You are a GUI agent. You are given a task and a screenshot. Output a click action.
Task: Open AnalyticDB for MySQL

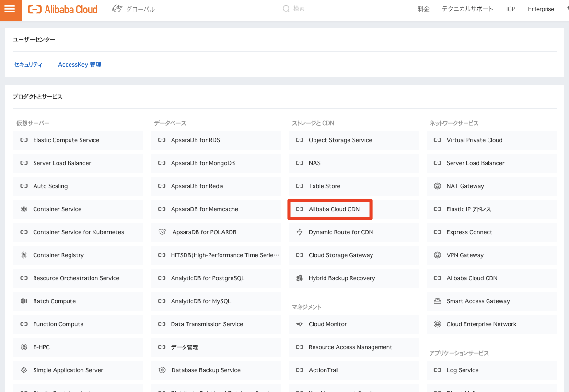pyautogui.click(x=216, y=301)
